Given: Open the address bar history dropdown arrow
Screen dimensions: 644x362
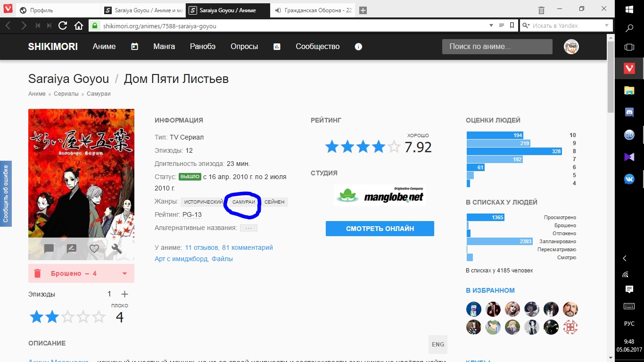Looking at the screenshot, I should [491, 25].
